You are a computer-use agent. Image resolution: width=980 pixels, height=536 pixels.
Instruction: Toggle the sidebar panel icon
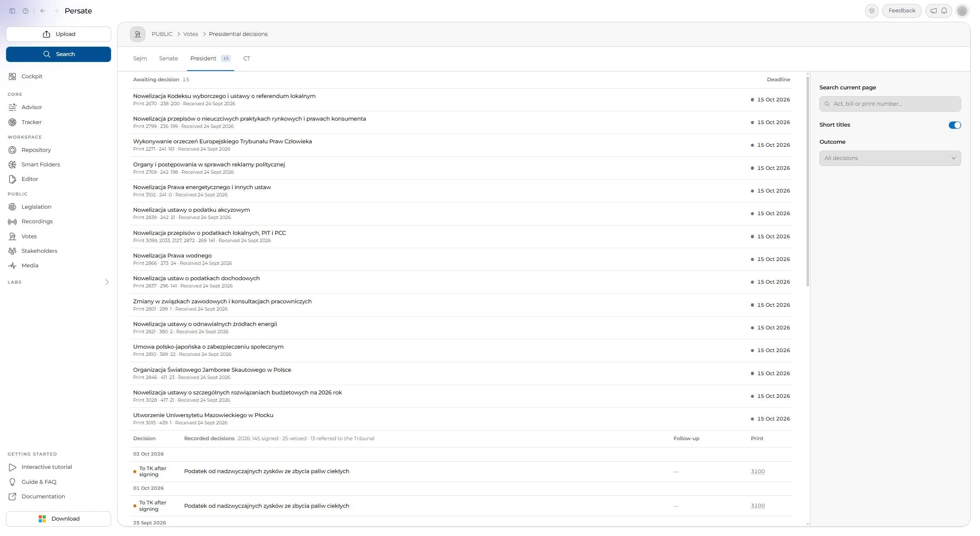coord(12,11)
